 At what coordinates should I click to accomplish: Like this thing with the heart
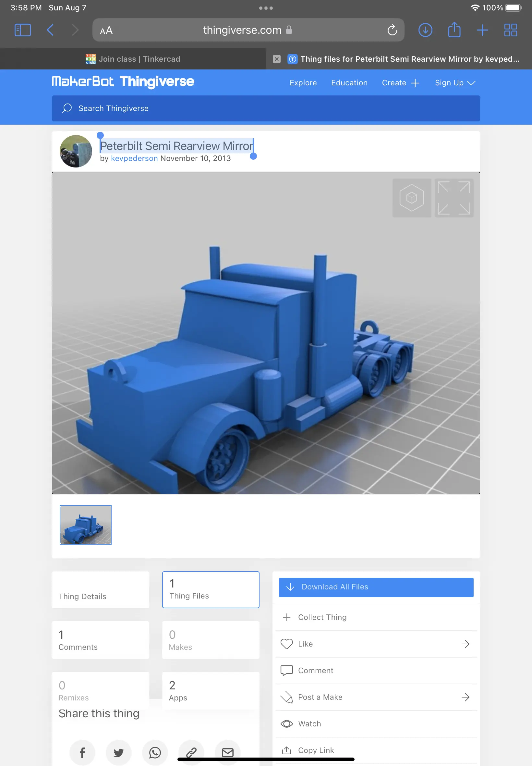tap(286, 644)
